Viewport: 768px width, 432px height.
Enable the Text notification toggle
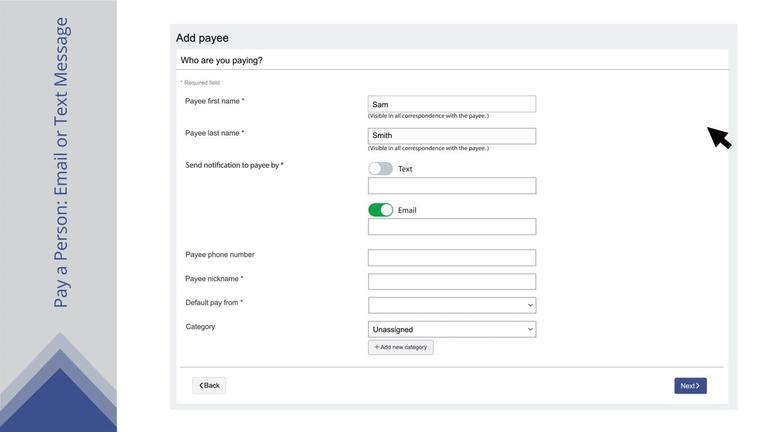click(x=380, y=169)
